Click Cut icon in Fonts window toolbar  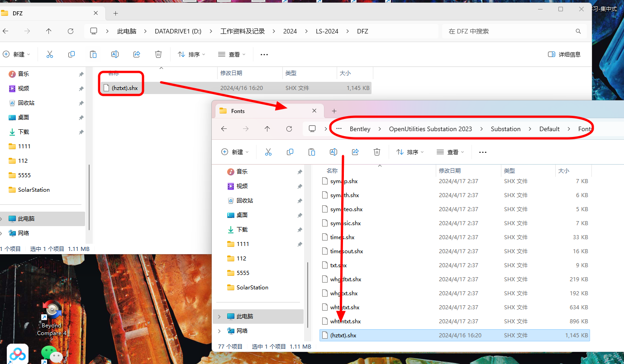tap(268, 152)
